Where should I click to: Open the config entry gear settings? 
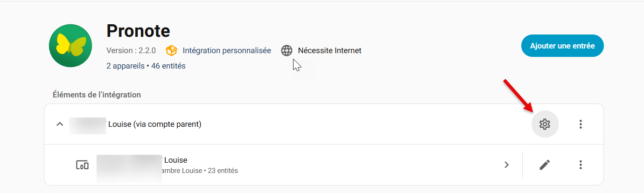(545, 124)
